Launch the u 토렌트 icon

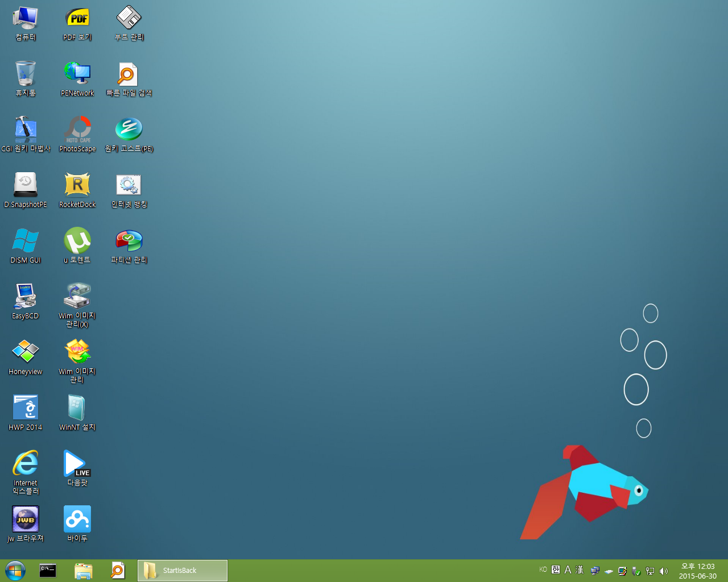pyautogui.click(x=77, y=246)
